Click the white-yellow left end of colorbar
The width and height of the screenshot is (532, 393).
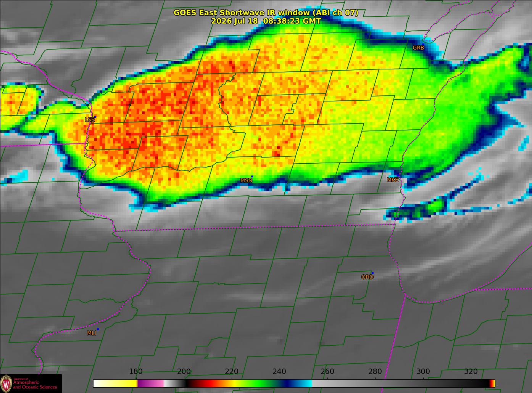[115, 383]
